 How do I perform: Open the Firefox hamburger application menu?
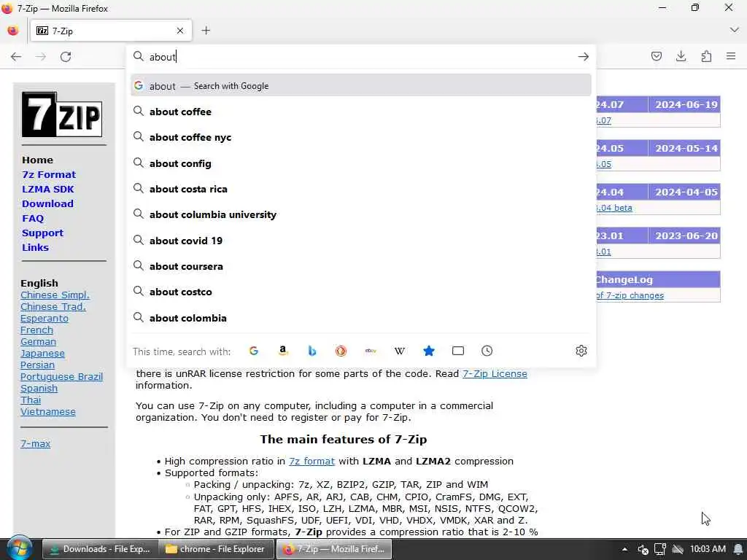pos(731,56)
